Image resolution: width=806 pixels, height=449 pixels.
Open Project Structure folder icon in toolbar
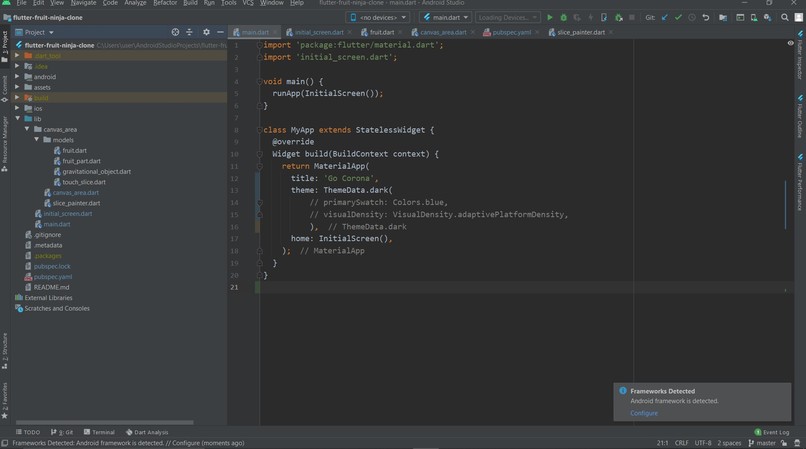pos(723,17)
